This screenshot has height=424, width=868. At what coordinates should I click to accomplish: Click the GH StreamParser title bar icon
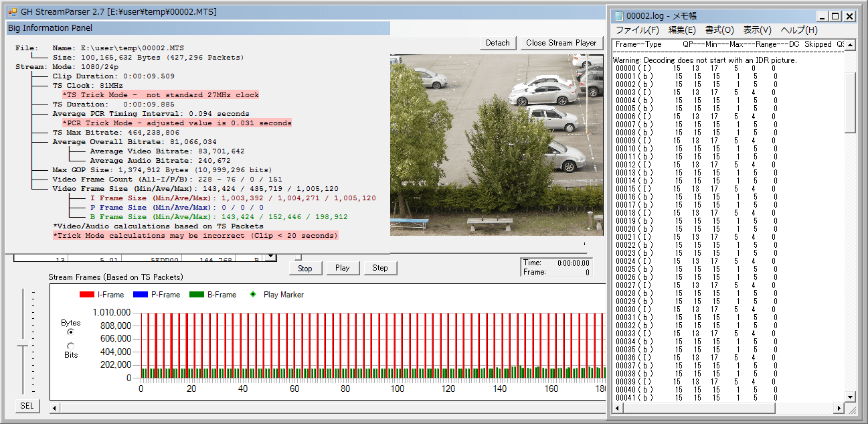coord(13,12)
